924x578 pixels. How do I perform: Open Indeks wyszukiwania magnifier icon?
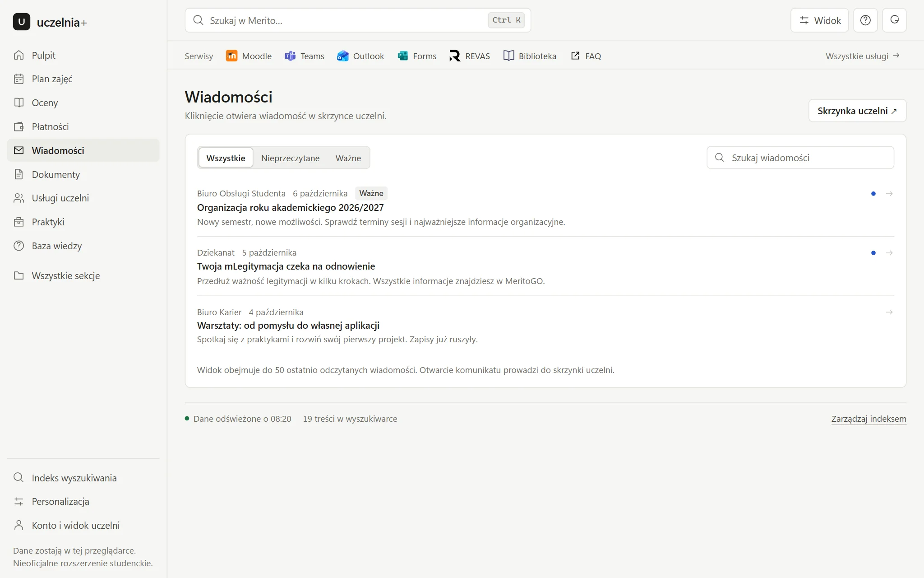pyautogui.click(x=18, y=477)
